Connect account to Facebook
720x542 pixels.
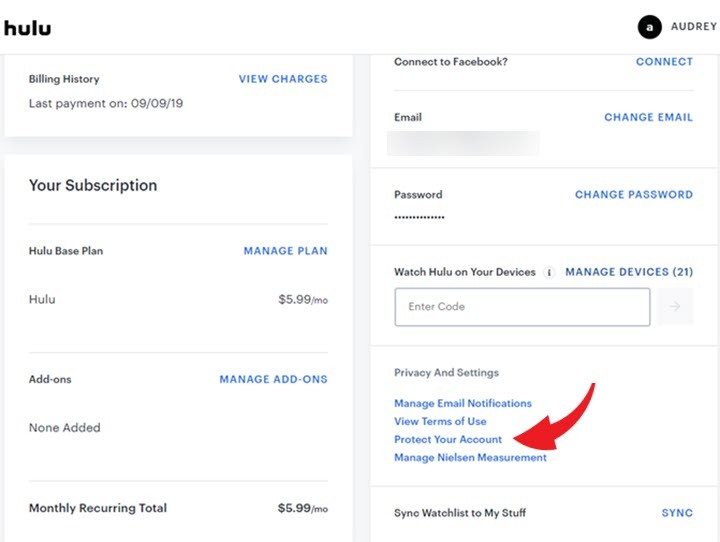[664, 62]
